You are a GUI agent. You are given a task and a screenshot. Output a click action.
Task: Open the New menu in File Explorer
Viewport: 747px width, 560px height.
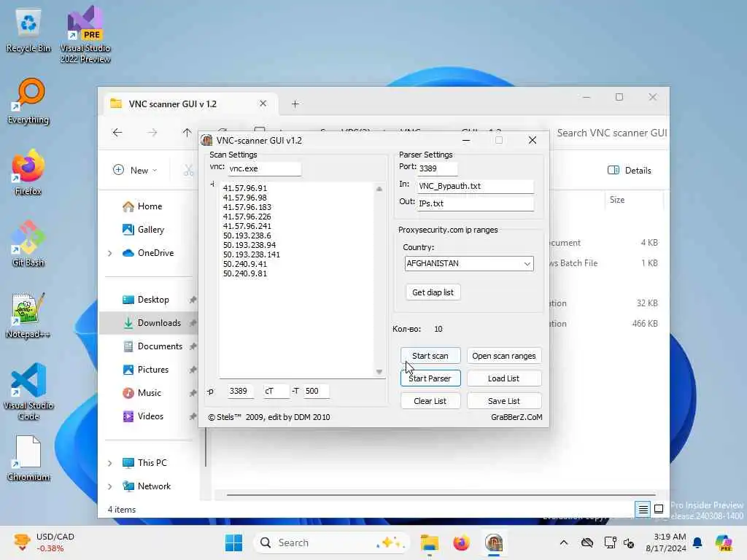135,171
